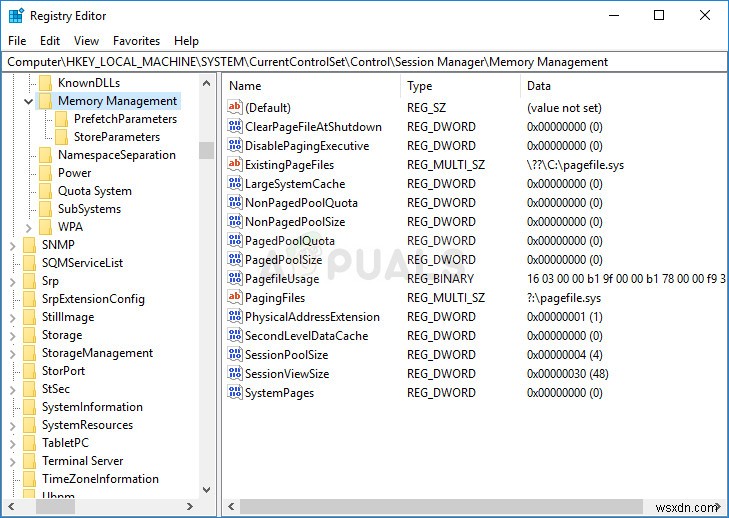Click the ClearPageFileAtShutdown DWORD value icon
Image resolution: width=729 pixels, height=518 pixels.
click(x=235, y=126)
